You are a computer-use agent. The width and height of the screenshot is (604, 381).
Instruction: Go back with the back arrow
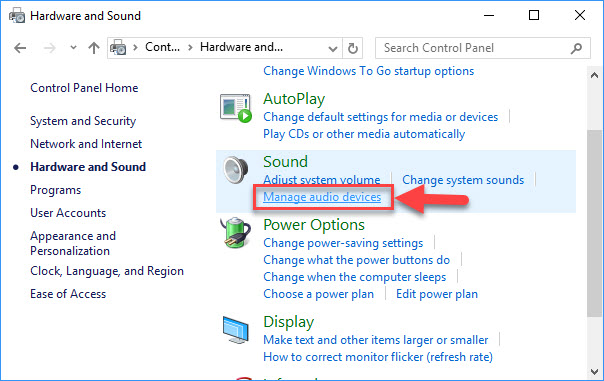pos(20,48)
